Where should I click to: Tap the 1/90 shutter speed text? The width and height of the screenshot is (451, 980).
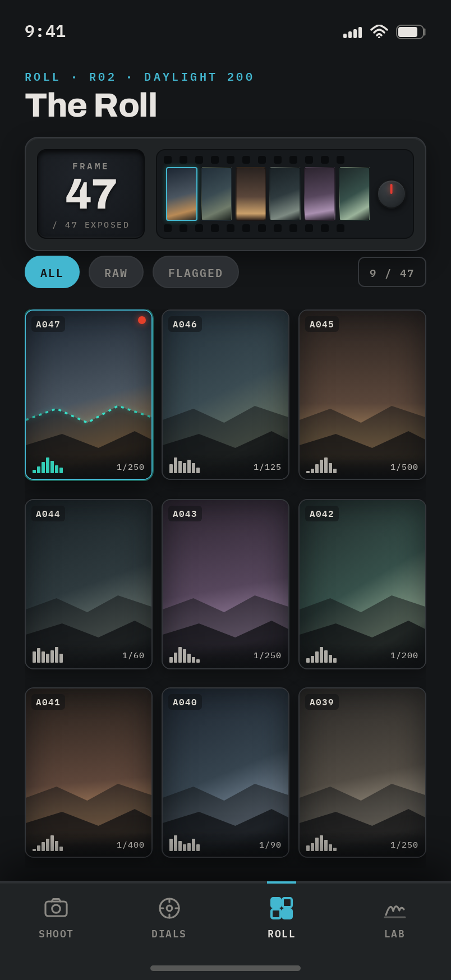pyautogui.click(x=270, y=845)
